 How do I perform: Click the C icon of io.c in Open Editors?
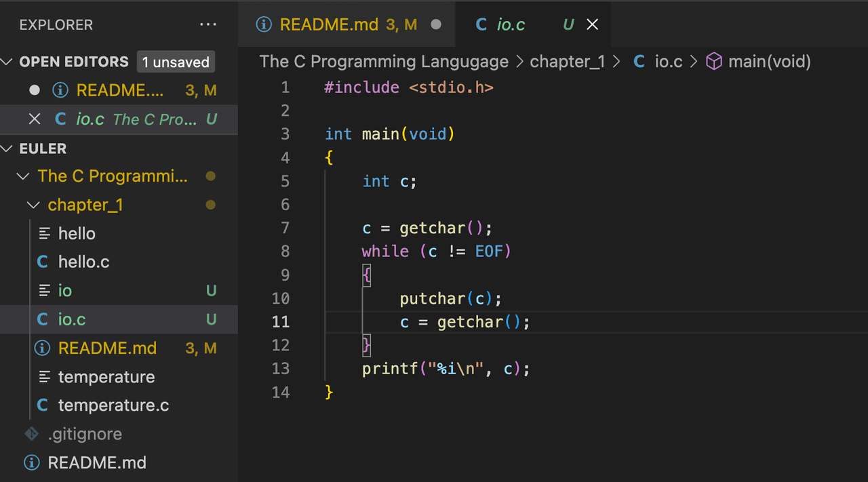click(60, 119)
